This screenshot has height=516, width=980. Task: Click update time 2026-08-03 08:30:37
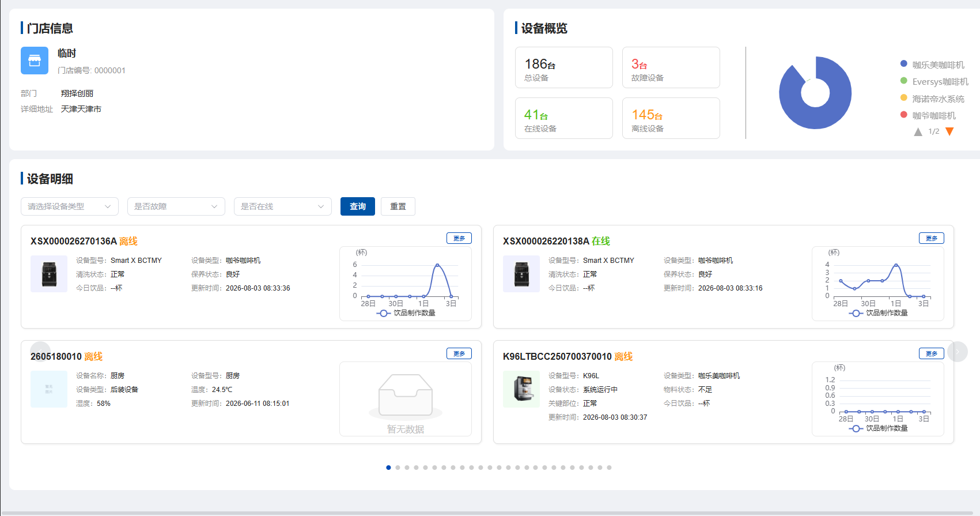click(x=615, y=417)
